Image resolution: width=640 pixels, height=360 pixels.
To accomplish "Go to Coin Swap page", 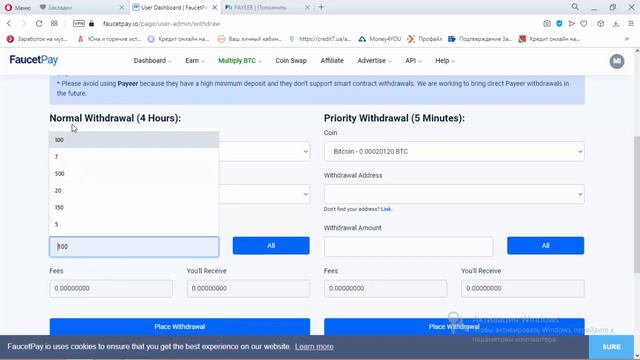I will [291, 60].
